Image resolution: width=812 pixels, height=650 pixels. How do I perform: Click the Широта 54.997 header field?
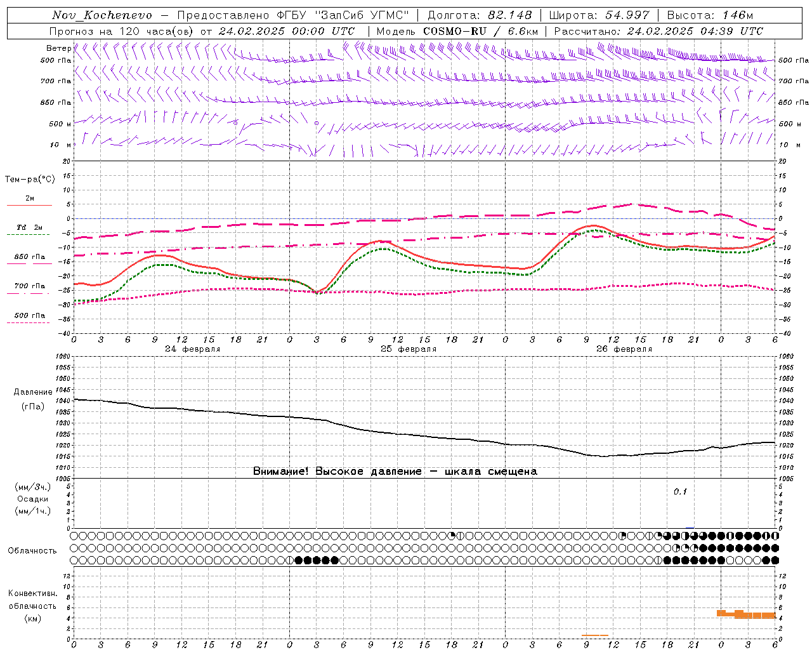coord(599,15)
